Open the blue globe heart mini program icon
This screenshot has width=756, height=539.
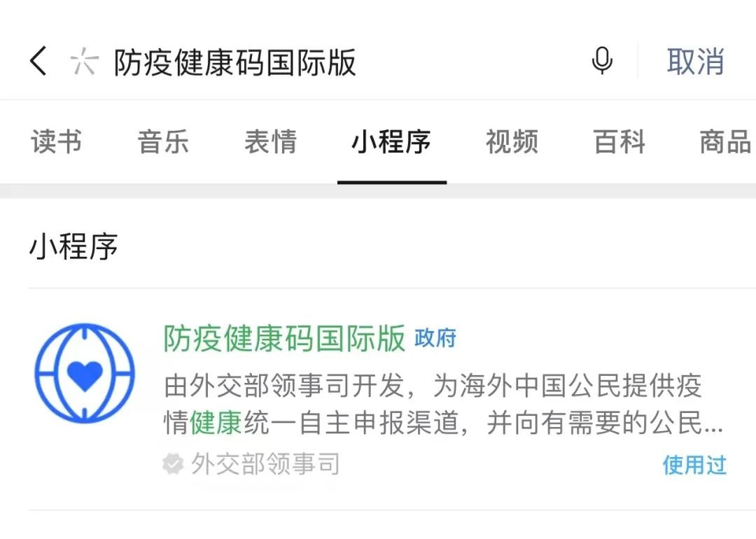click(x=85, y=374)
